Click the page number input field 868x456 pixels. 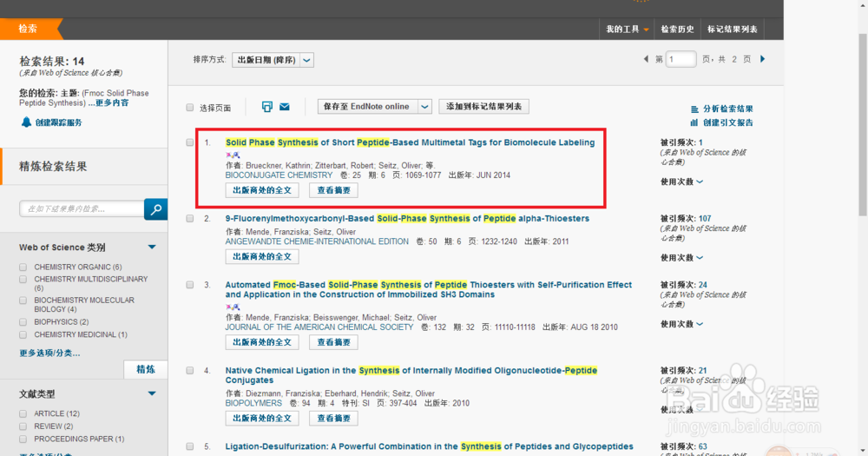681,59
